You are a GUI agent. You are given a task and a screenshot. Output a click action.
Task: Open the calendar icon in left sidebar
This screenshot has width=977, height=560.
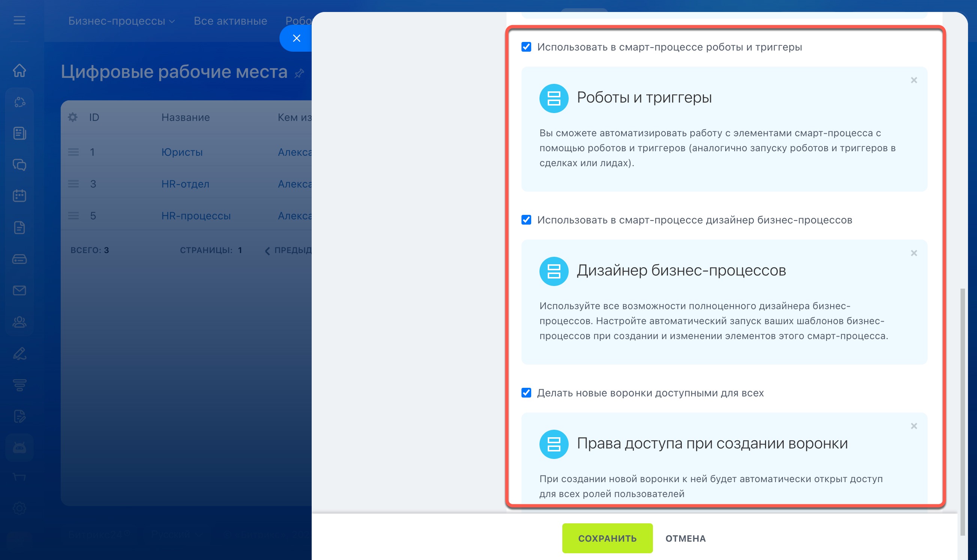[19, 196]
